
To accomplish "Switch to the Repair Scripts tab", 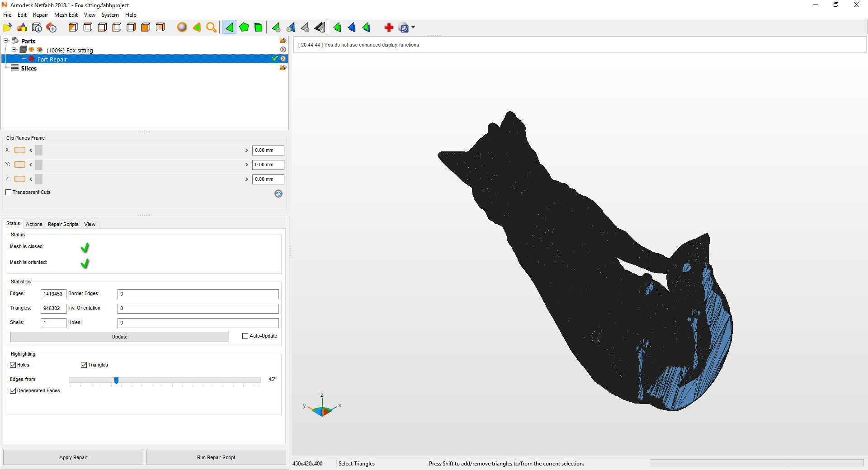I will (63, 224).
